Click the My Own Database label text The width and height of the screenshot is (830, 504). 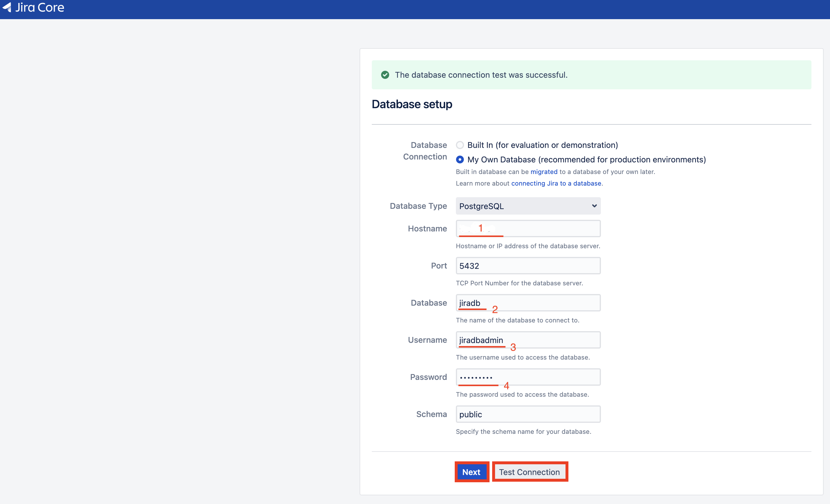[586, 160]
